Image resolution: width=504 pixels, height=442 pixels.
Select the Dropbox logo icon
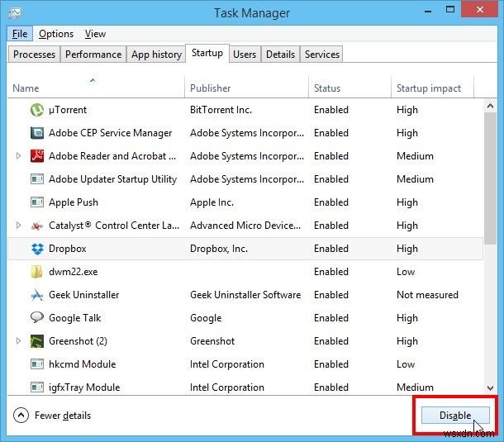point(37,249)
